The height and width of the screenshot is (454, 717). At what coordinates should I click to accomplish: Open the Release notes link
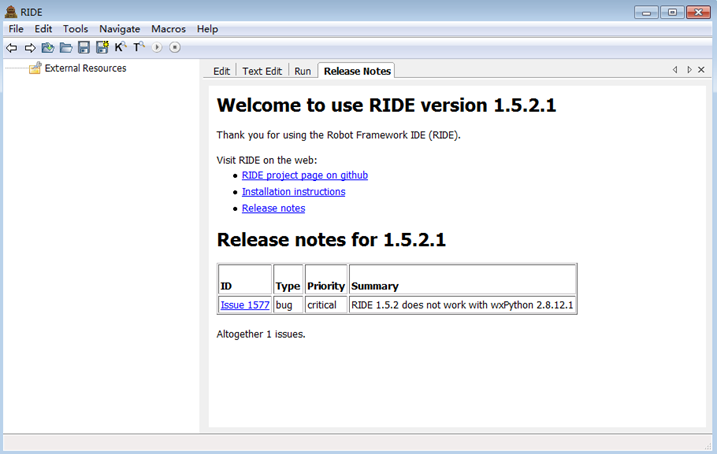[x=273, y=208]
